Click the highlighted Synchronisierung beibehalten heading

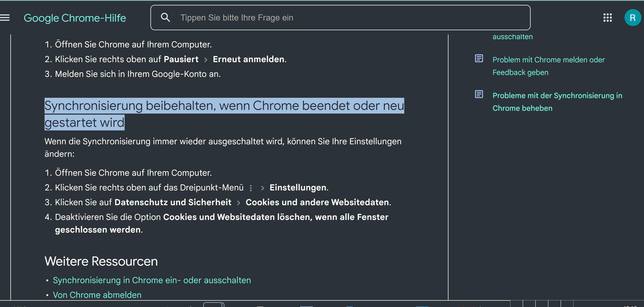(x=224, y=114)
